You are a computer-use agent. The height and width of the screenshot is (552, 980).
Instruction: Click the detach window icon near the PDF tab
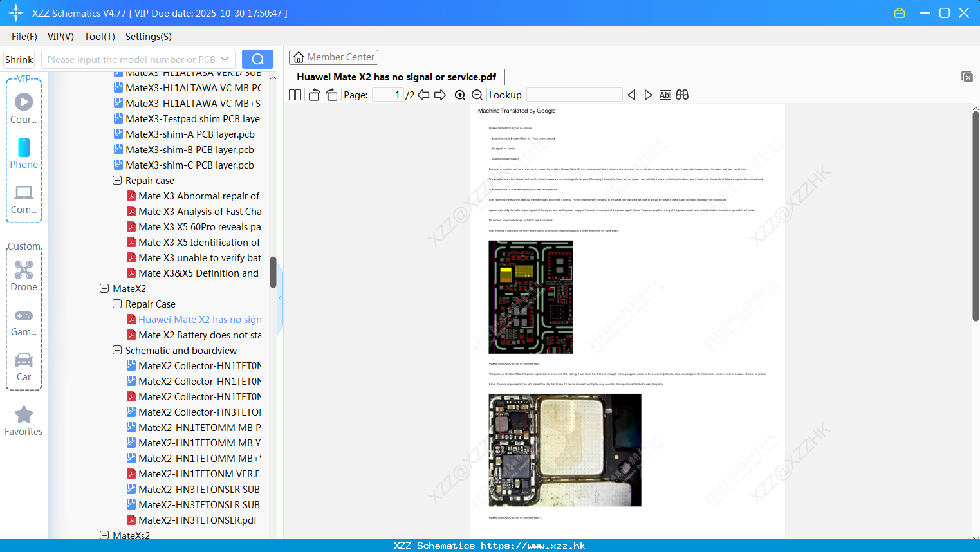967,77
